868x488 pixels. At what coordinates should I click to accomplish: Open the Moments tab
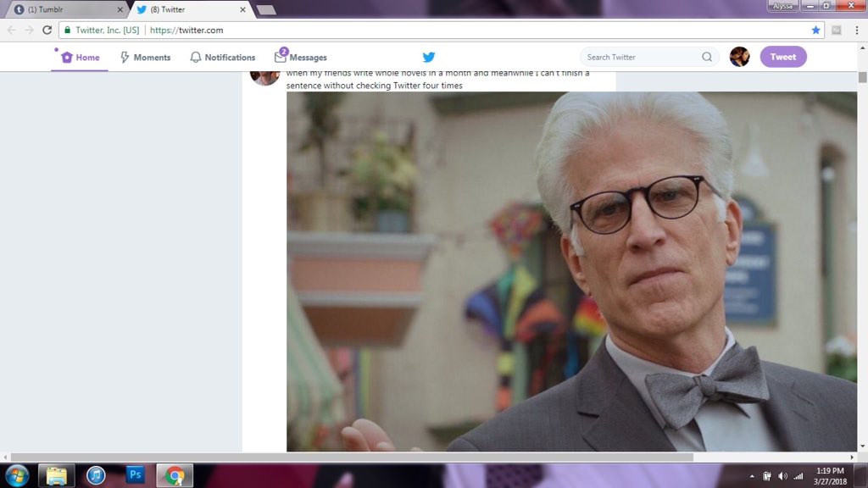pos(146,57)
